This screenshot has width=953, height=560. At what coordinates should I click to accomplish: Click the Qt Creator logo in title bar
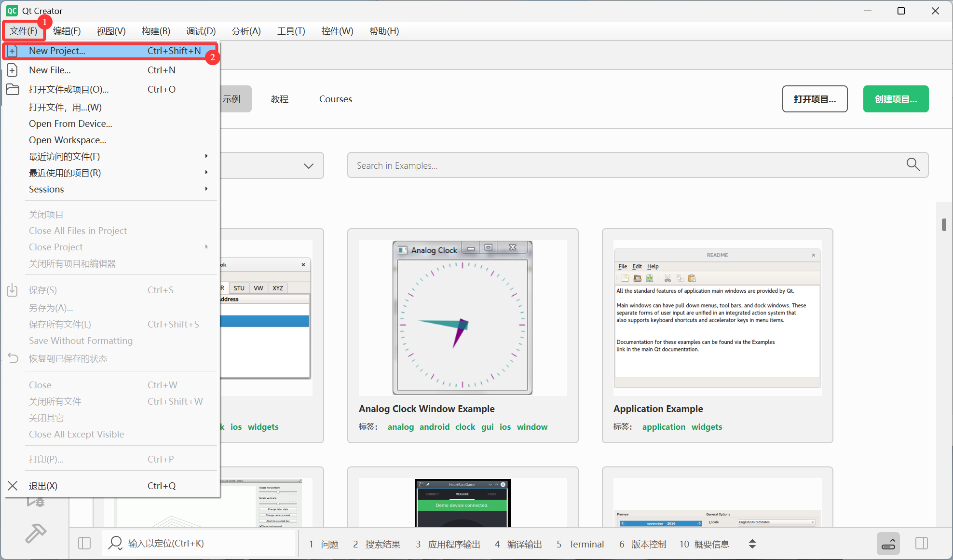(12, 11)
